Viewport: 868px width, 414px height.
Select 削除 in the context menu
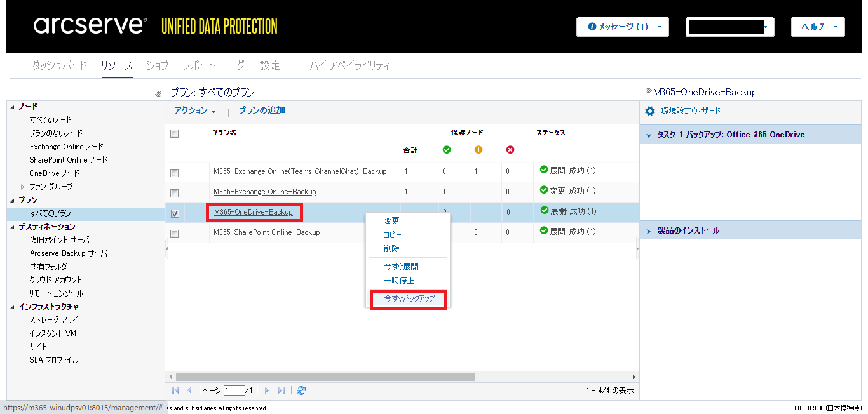pyautogui.click(x=391, y=249)
